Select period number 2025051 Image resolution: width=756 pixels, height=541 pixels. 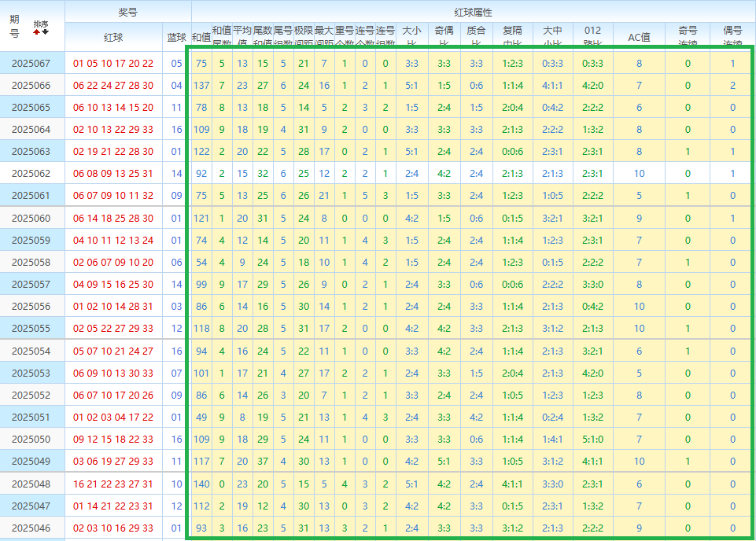tap(31, 418)
